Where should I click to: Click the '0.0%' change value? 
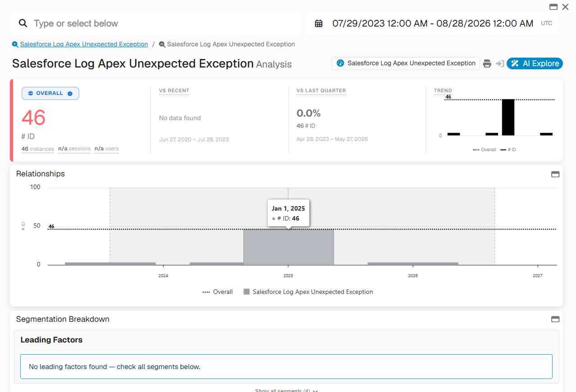[x=308, y=113]
